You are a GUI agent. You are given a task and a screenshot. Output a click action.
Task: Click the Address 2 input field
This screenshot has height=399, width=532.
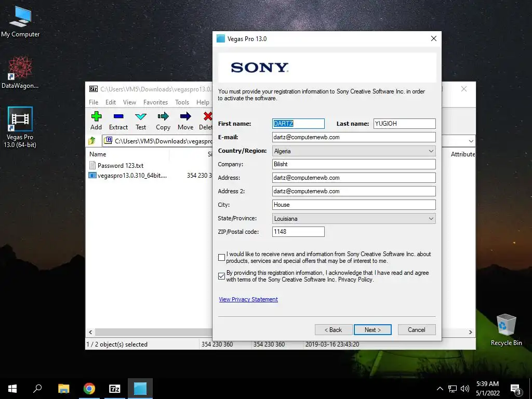pyautogui.click(x=354, y=191)
